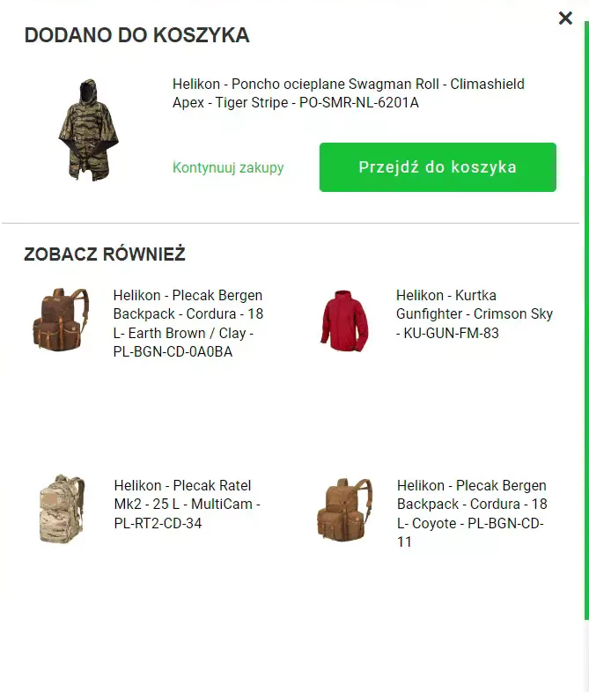The image size is (589, 700).
Task: Click the PL-RT2-CD-34 product code text
Action: point(158,523)
